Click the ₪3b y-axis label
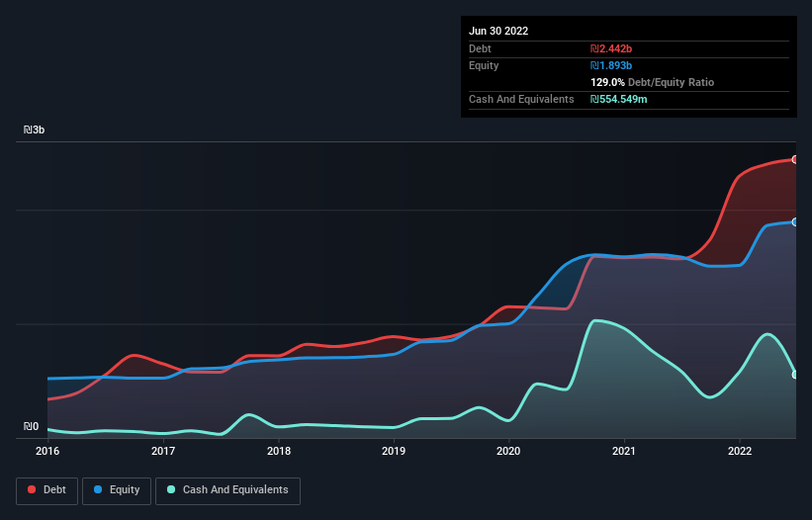812x520 pixels. tap(35, 130)
